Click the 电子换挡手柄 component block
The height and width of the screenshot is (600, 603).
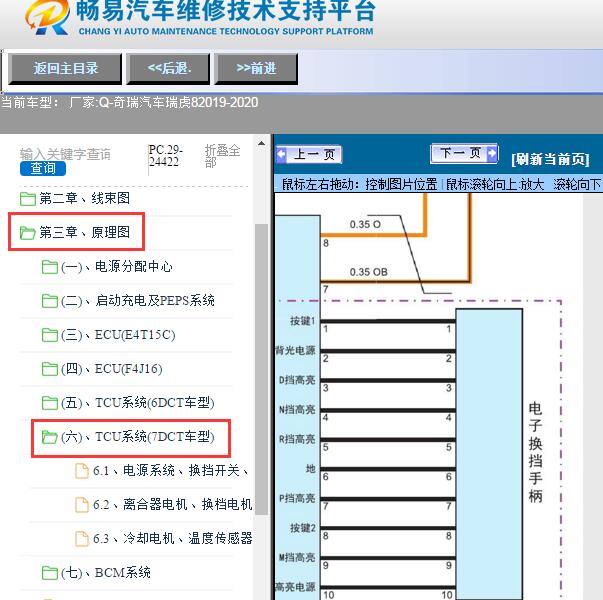[489, 454]
